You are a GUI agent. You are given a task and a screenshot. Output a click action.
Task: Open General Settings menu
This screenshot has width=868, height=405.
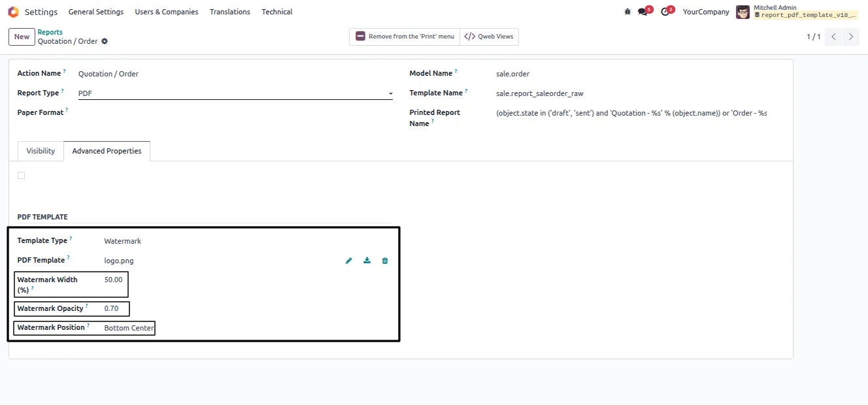pyautogui.click(x=96, y=12)
